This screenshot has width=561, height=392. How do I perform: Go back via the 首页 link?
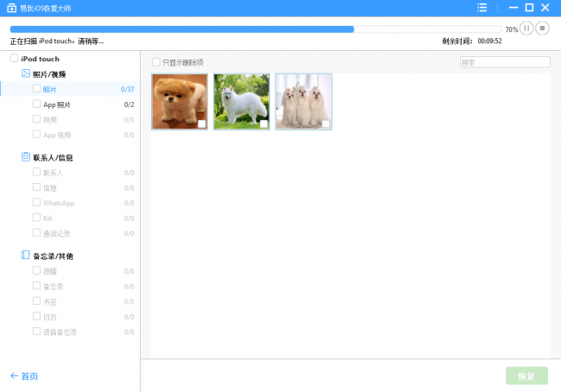point(29,376)
